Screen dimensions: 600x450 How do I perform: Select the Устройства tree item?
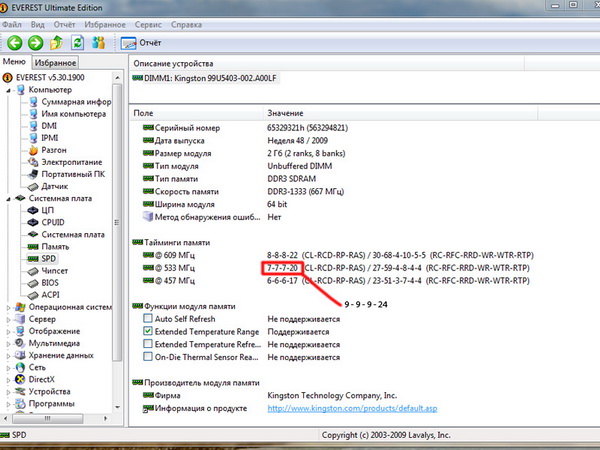pyautogui.click(x=49, y=391)
